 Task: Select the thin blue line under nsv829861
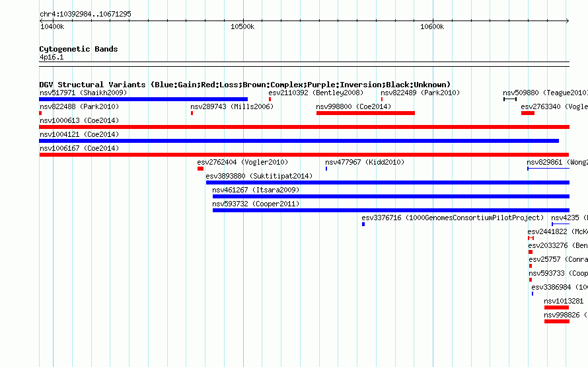pyautogui.click(x=548, y=169)
